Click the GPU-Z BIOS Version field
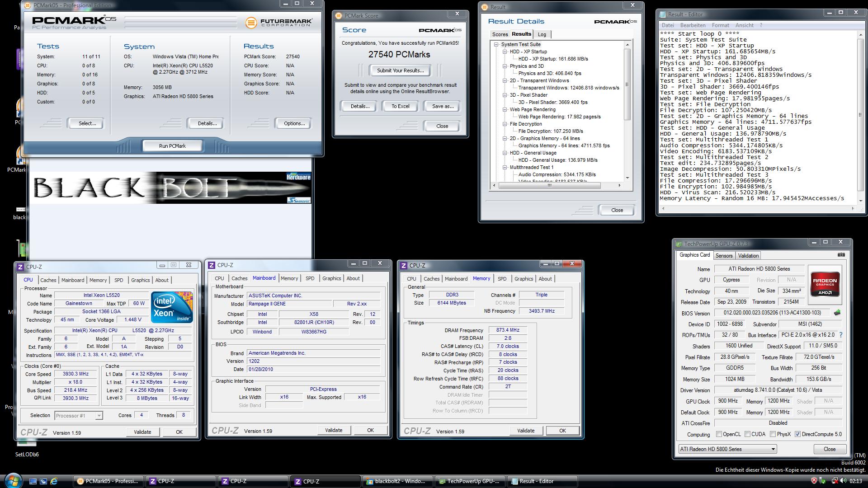868x488 pixels. coord(772,313)
